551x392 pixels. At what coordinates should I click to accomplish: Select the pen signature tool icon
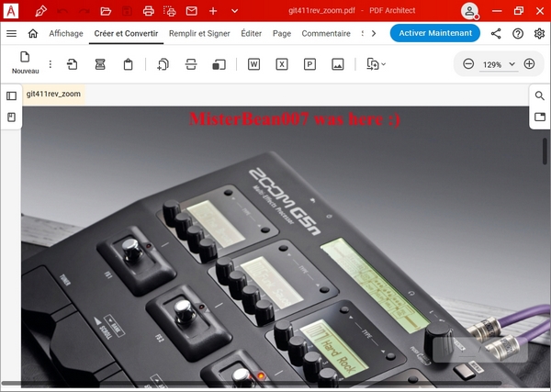[x=41, y=11]
